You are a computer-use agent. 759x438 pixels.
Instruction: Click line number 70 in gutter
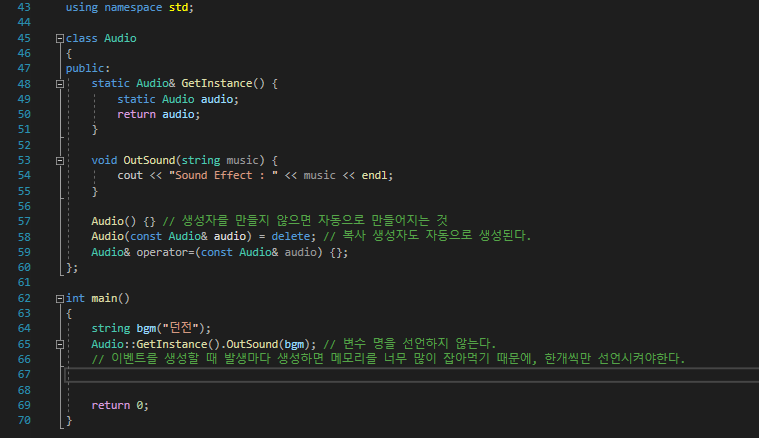pos(24,420)
